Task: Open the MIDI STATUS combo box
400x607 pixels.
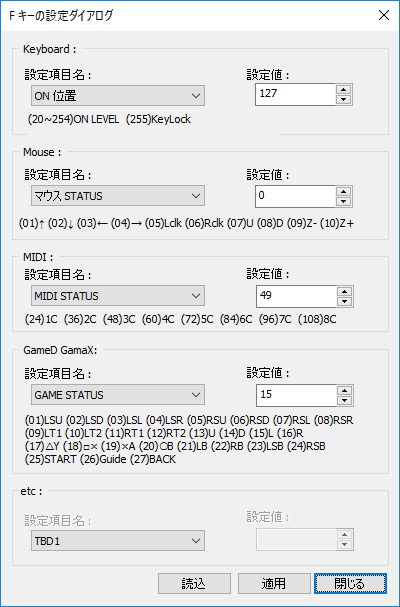Action: [x=118, y=296]
